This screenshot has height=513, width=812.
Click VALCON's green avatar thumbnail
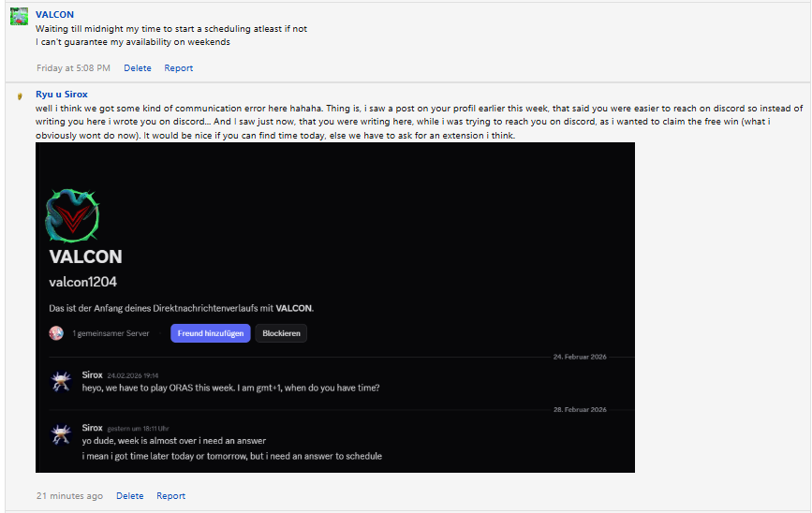19,16
